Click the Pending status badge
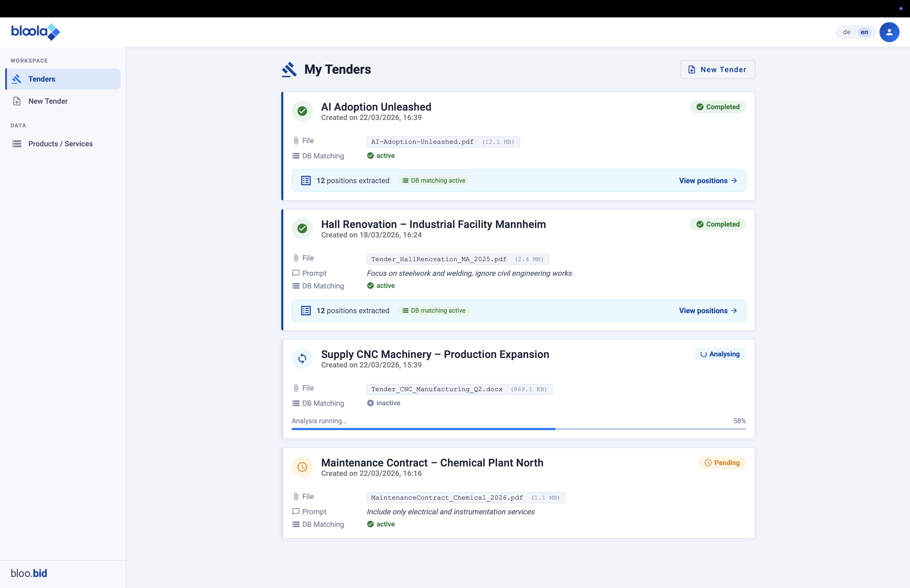Screen dimensions: 910x588 click(722, 462)
